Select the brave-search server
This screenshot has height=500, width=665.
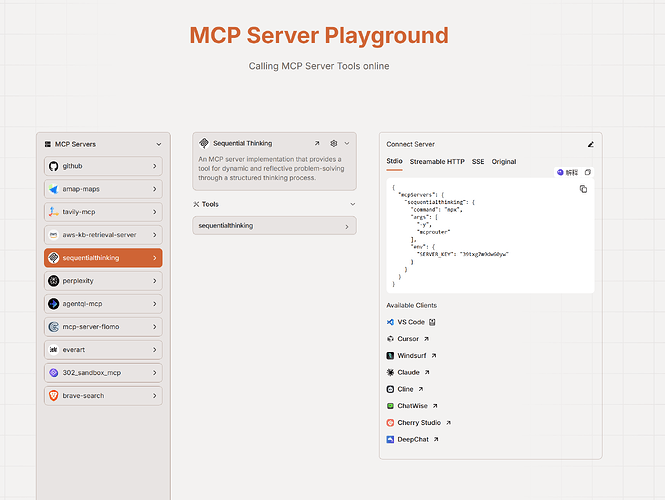click(103, 395)
